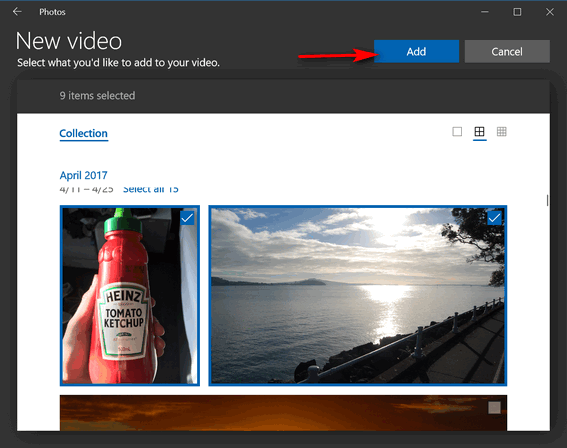Click the 9 items selected text

tap(97, 95)
